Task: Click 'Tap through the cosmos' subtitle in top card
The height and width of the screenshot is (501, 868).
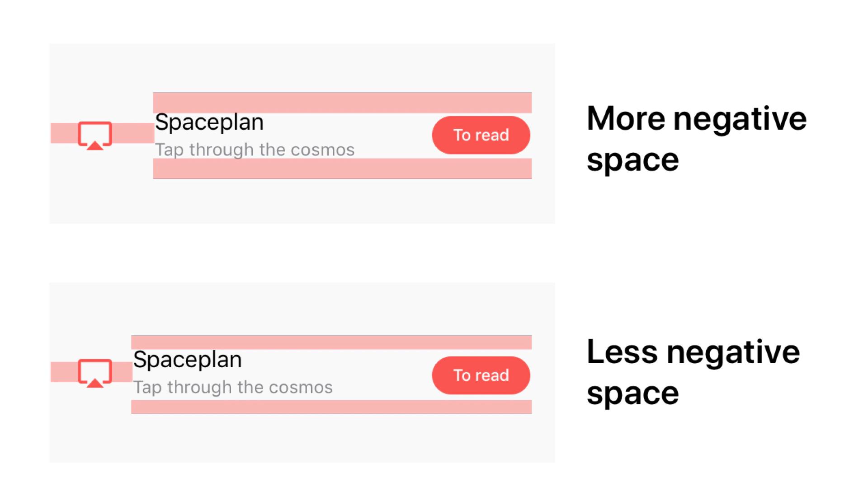Action: [255, 150]
